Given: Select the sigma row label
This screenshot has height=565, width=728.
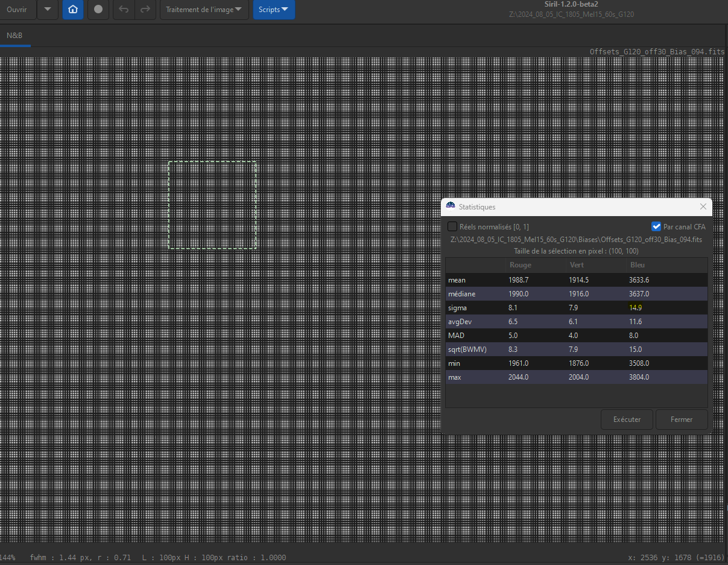Looking at the screenshot, I should tap(457, 308).
